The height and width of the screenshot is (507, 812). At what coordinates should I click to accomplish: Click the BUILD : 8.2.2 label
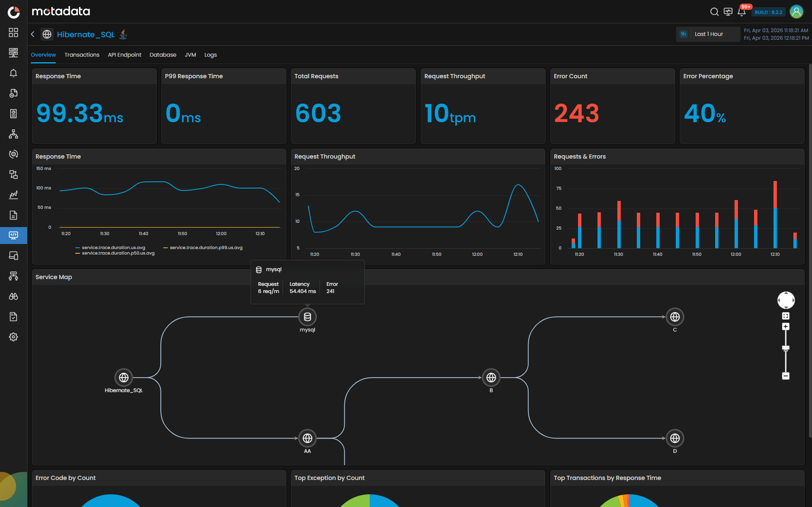tap(768, 12)
